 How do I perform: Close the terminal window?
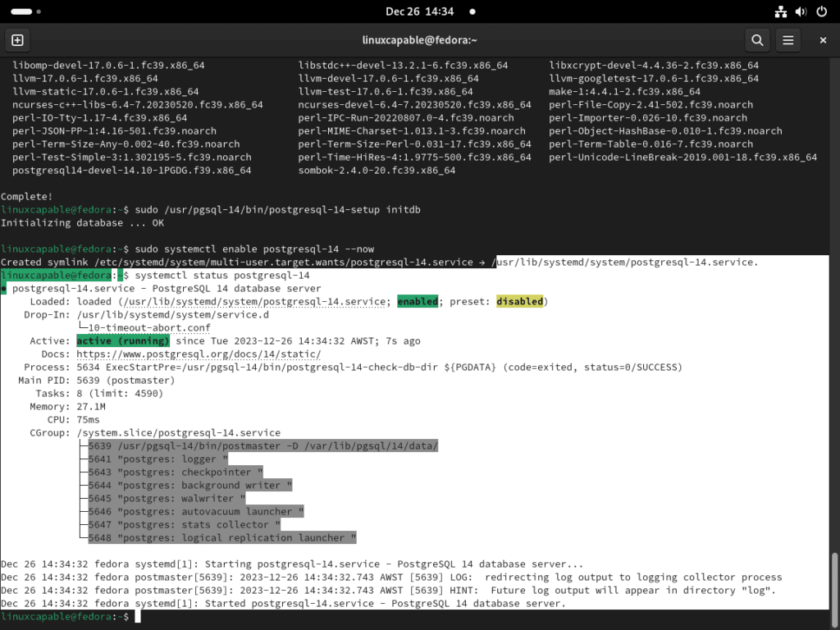[823, 39]
